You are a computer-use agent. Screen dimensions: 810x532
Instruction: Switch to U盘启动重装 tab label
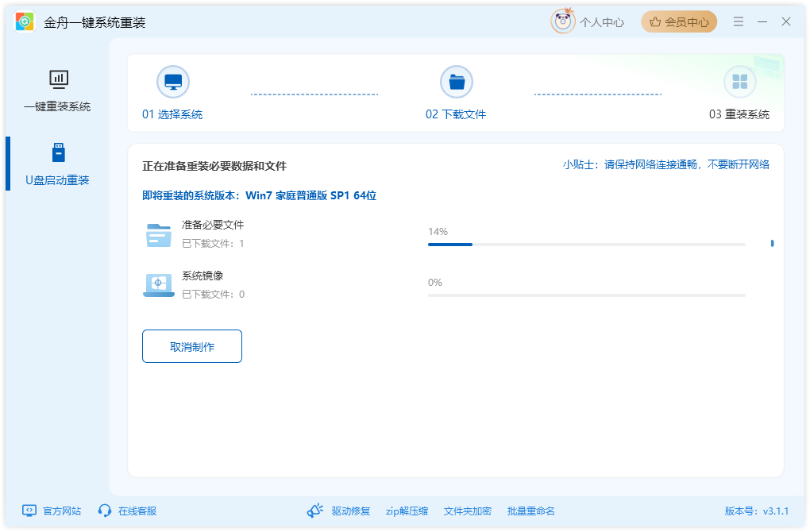pyautogui.click(x=57, y=180)
